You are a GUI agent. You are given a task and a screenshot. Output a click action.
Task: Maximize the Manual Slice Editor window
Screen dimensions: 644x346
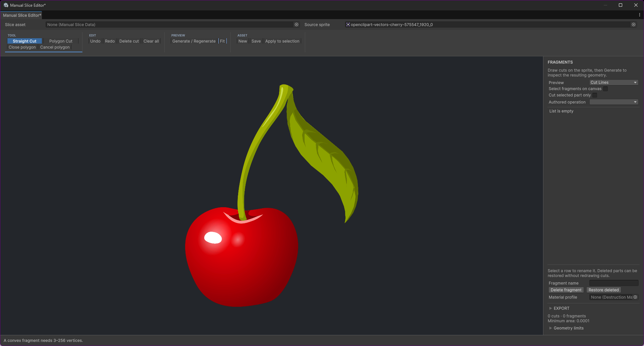pyautogui.click(x=621, y=5)
